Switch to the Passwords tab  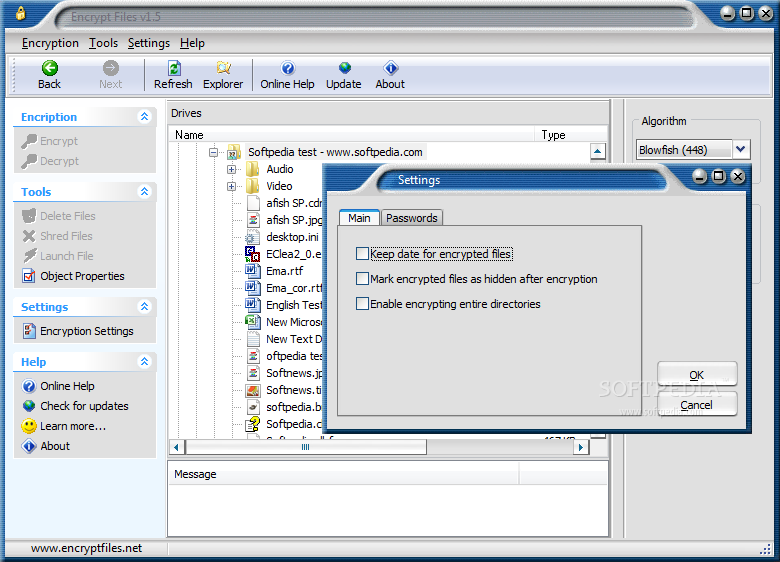412,218
